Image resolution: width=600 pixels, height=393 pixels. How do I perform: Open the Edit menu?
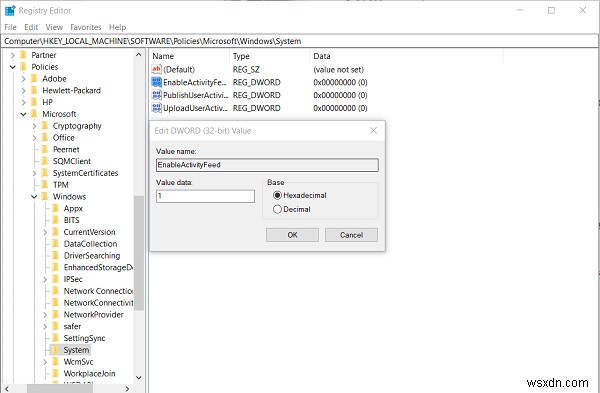pos(31,27)
